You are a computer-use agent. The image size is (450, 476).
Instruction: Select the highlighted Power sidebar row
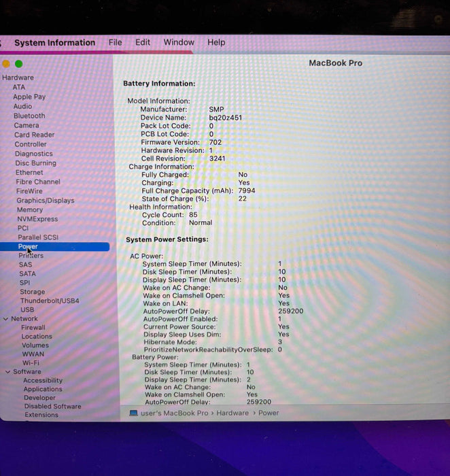click(54, 246)
